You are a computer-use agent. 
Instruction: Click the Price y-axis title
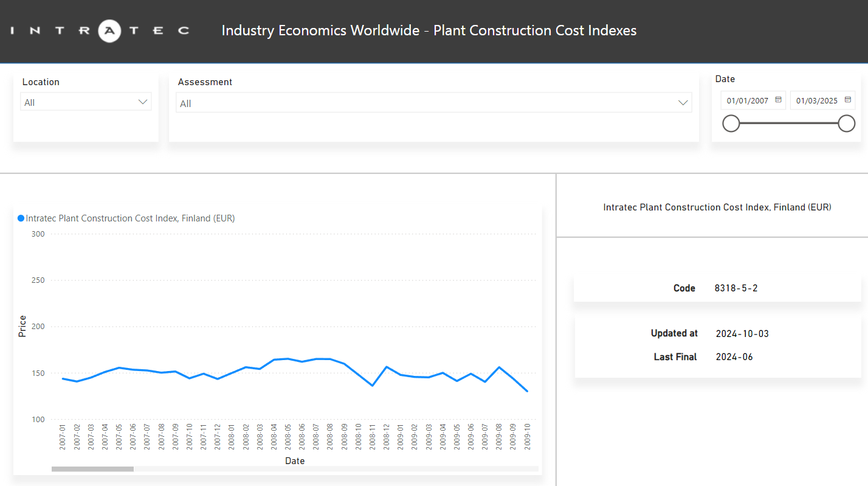[x=22, y=327]
